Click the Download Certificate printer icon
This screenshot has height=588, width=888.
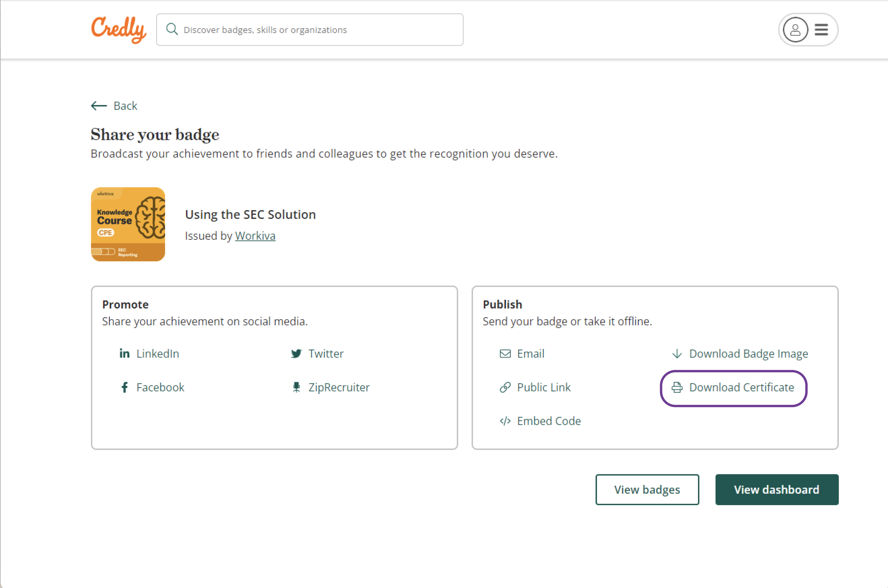click(677, 387)
